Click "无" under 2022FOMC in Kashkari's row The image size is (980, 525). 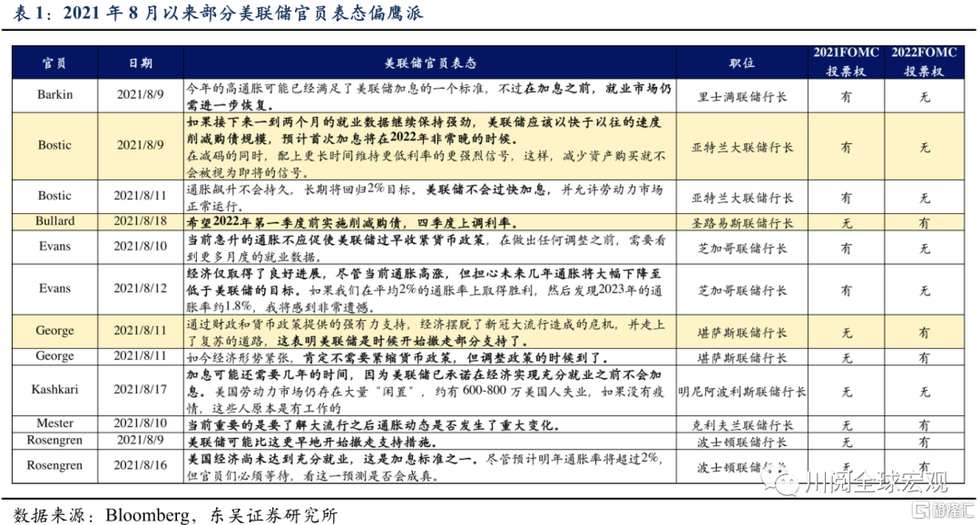925,392
